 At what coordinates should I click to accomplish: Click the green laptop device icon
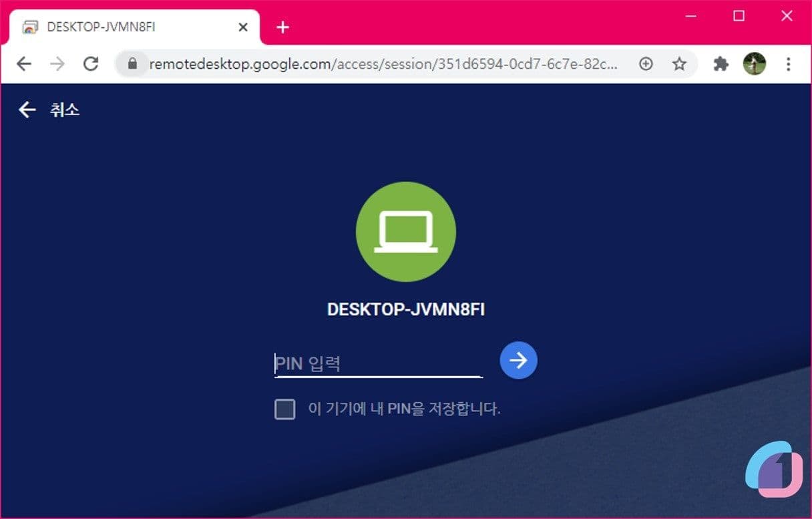coord(406,232)
